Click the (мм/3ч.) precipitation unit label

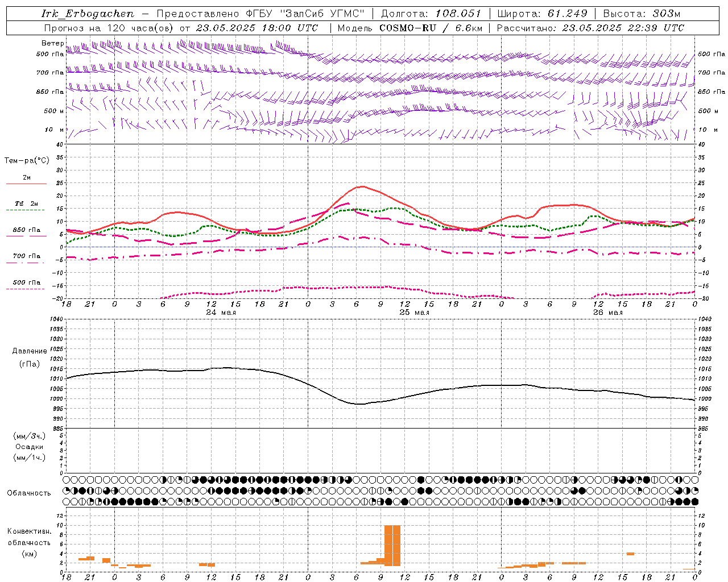(29, 436)
